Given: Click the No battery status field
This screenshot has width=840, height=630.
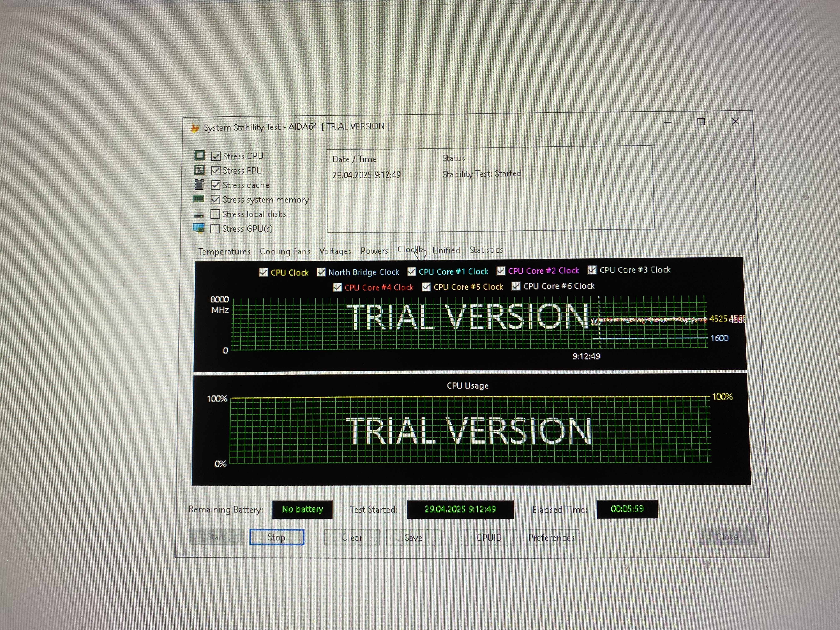Looking at the screenshot, I should coord(302,509).
